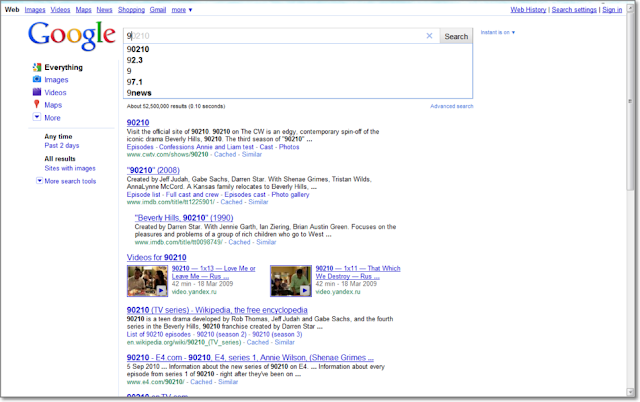Open Images in the top navigation bar

click(35, 10)
